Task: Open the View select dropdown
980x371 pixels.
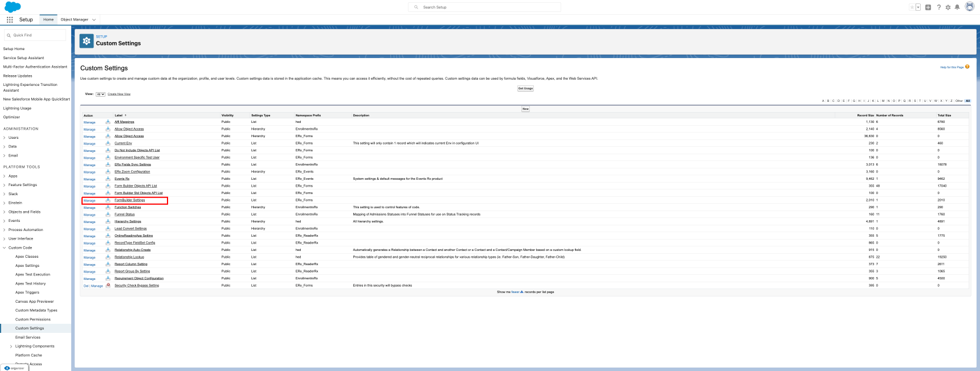Action: 100,94
